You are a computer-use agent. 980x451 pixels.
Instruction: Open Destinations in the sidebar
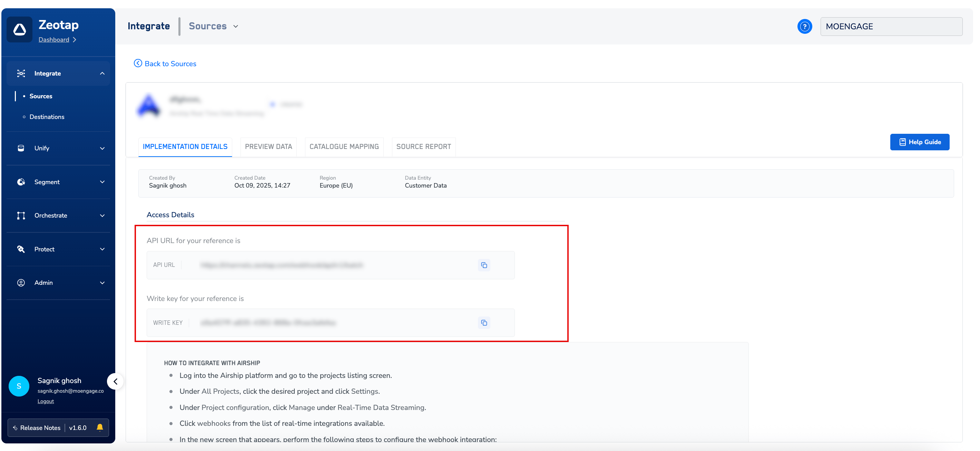point(47,117)
